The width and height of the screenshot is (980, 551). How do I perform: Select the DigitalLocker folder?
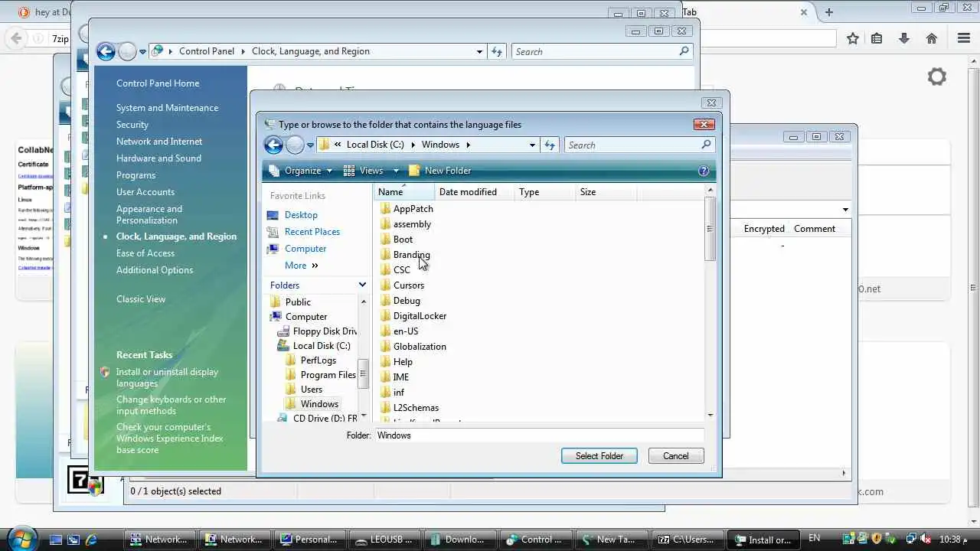pyautogui.click(x=413, y=316)
